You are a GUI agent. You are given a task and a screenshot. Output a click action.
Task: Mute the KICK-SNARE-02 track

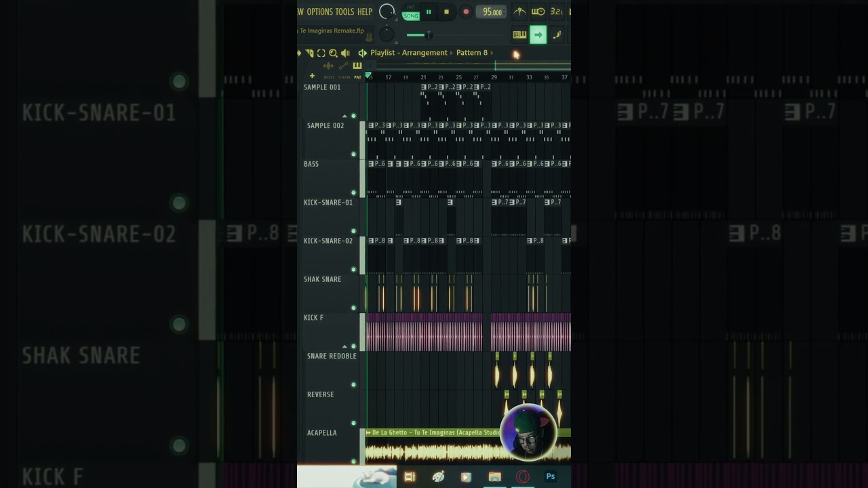[353, 270]
